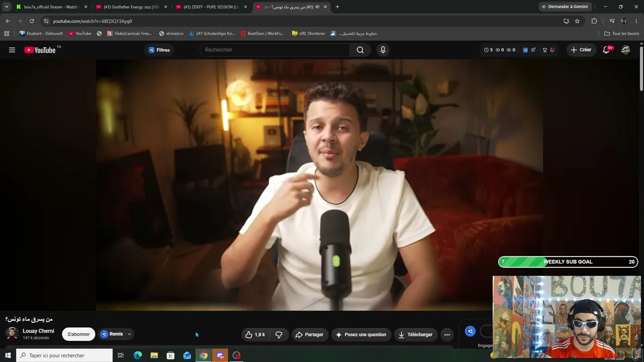Viewport: 644px width, 362px height.
Task: Open URL Shortener bookmark
Action: tap(308, 34)
